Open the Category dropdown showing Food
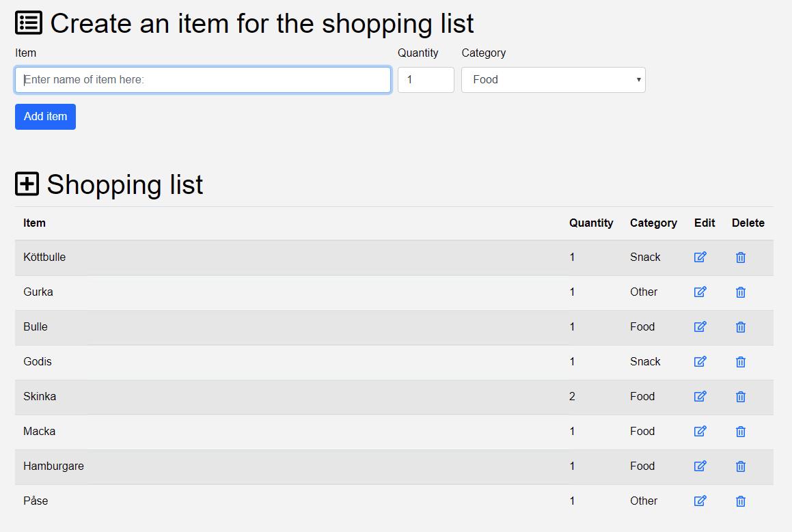Viewport: 792px width, 532px height. pos(553,80)
